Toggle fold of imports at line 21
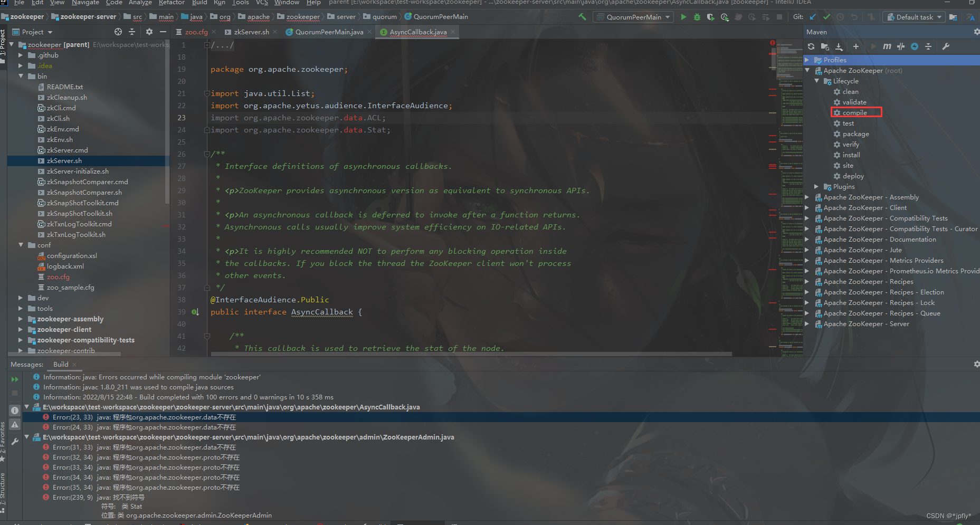Viewport: 980px width, 525px height. (207, 93)
